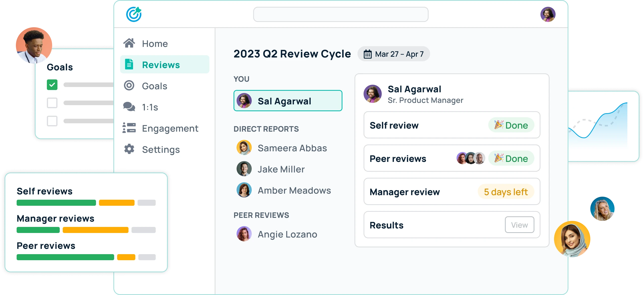The image size is (644, 295).
Task: Click the Goals target icon
Action: 129,85
